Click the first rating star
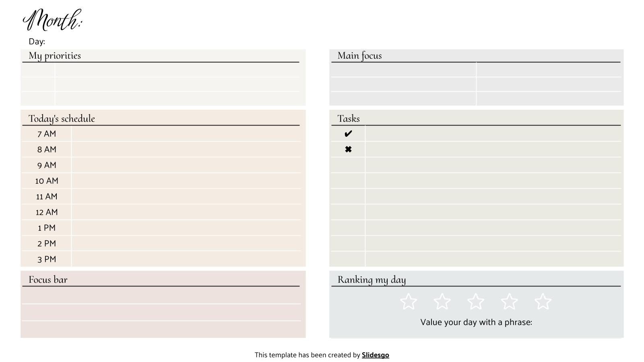Screen dimensions: 644x362 point(409,302)
